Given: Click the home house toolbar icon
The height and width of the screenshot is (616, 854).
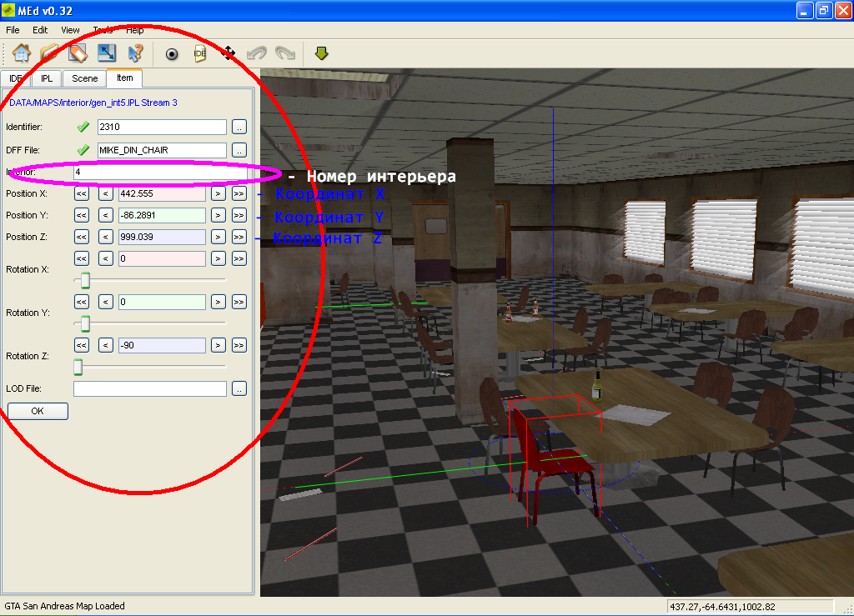Looking at the screenshot, I should coord(21,53).
